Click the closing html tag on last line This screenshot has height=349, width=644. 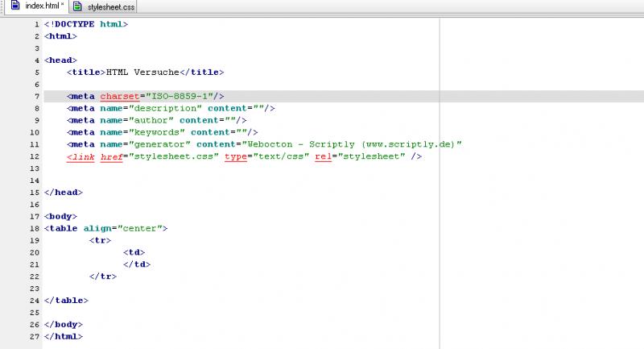pos(64,336)
